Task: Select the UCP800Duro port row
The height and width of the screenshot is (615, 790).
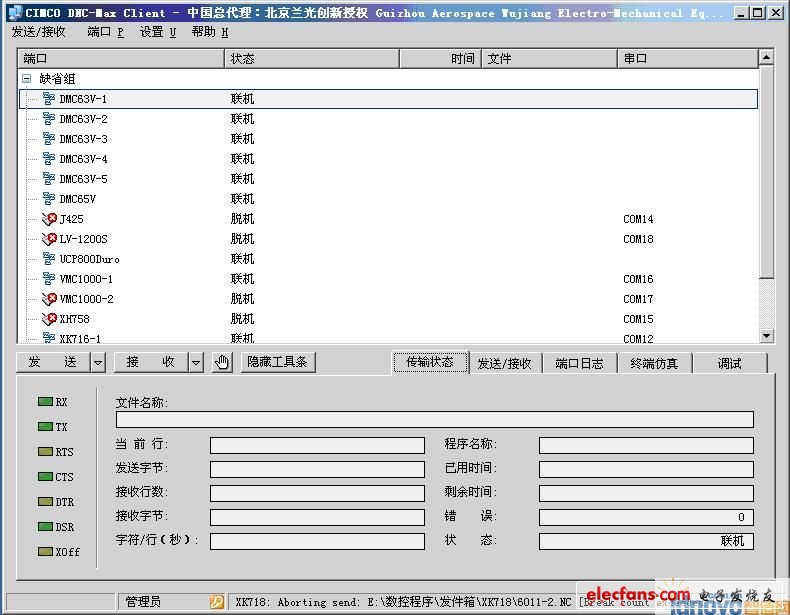Action: [x=89, y=259]
